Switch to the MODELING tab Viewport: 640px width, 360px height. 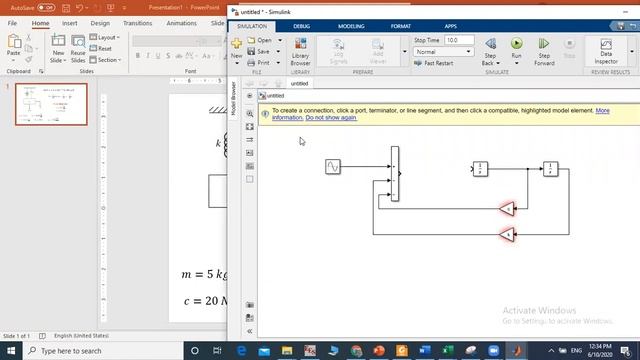351,26
